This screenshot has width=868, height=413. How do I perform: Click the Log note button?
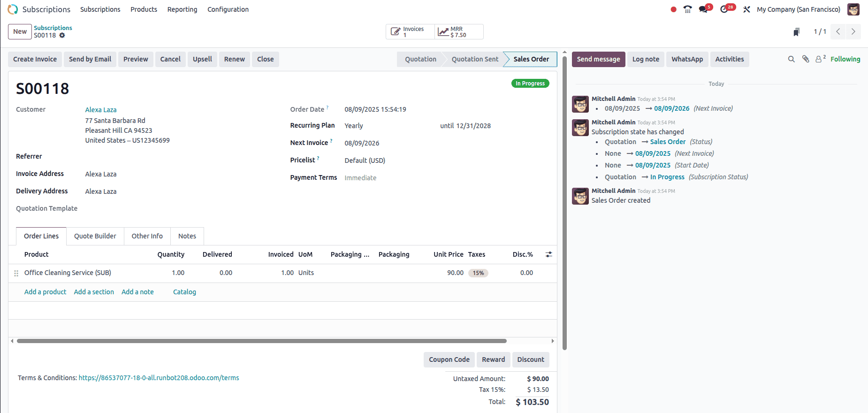coord(646,59)
